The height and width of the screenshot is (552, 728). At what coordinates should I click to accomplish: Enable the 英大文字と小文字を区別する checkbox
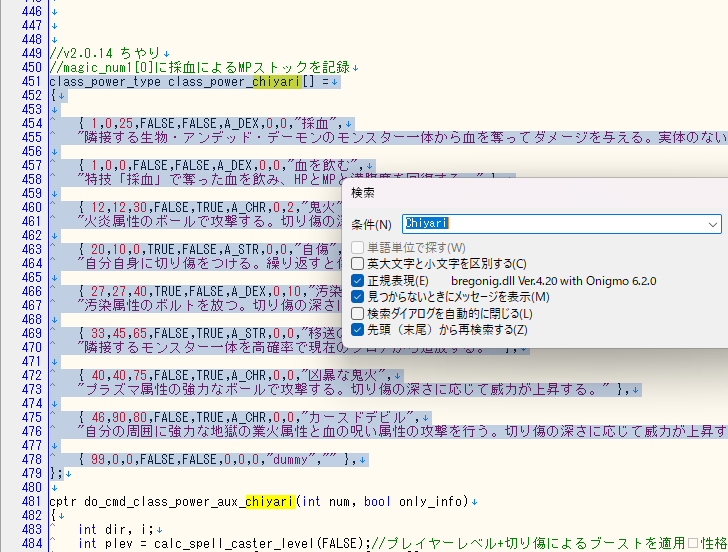click(x=358, y=264)
